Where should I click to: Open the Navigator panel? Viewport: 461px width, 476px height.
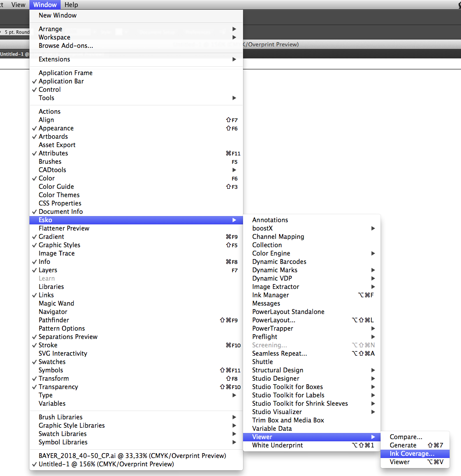pos(136,312)
